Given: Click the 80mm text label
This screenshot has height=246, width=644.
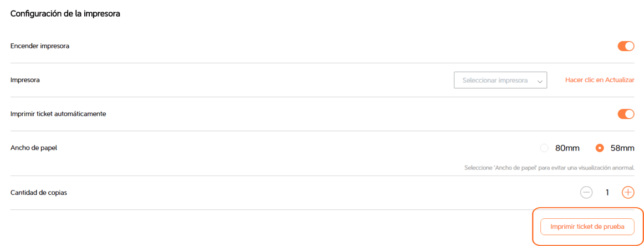Looking at the screenshot, I should point(567,148).
